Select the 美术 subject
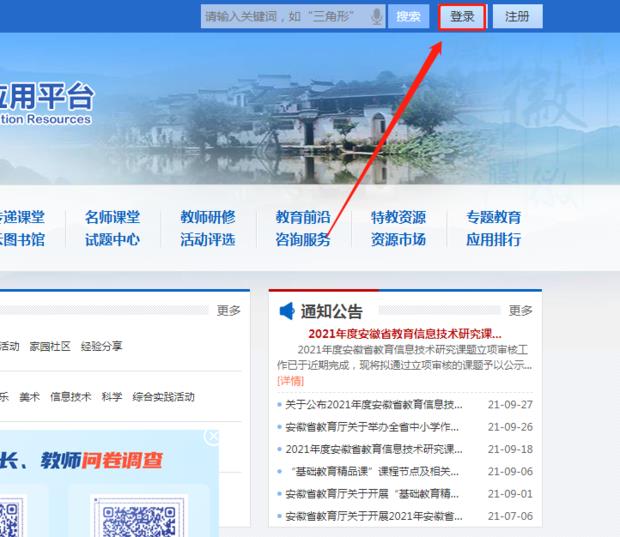 (30, 397)
